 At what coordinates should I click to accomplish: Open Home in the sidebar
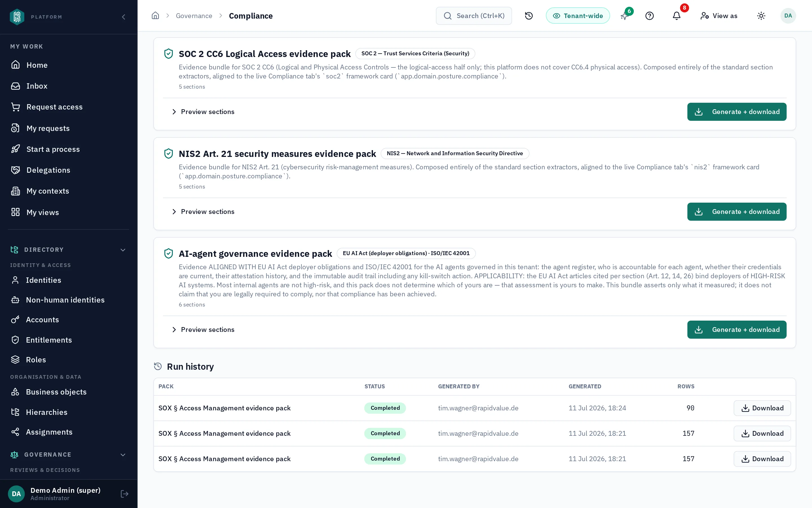tap(69, 65)
